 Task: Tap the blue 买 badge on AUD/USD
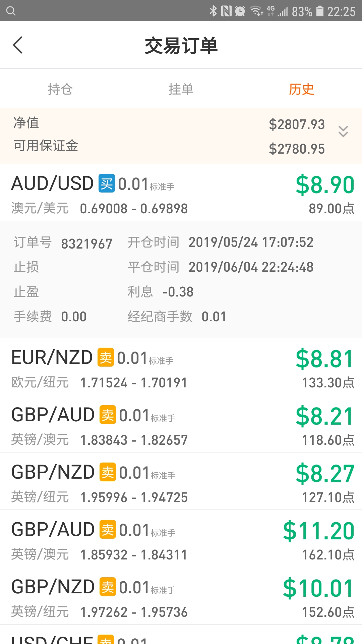point(107,183)
